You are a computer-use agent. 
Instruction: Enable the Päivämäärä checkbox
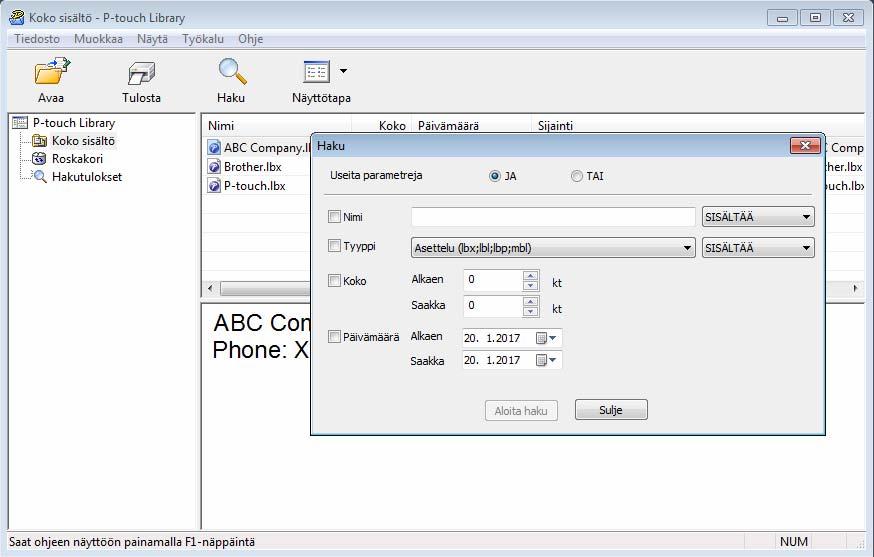[334, 337]
